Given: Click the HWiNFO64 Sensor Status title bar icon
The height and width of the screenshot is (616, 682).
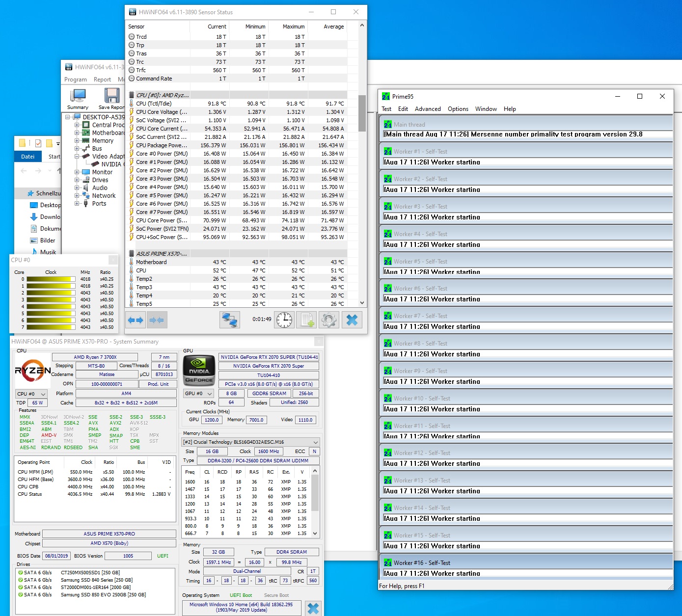Looking at the screenshot, I should coord(133,12).
